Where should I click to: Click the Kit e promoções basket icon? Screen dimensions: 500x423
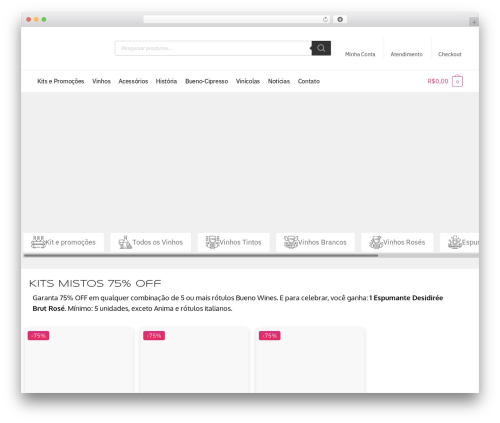pyautogui.click(x=38, y=242)
